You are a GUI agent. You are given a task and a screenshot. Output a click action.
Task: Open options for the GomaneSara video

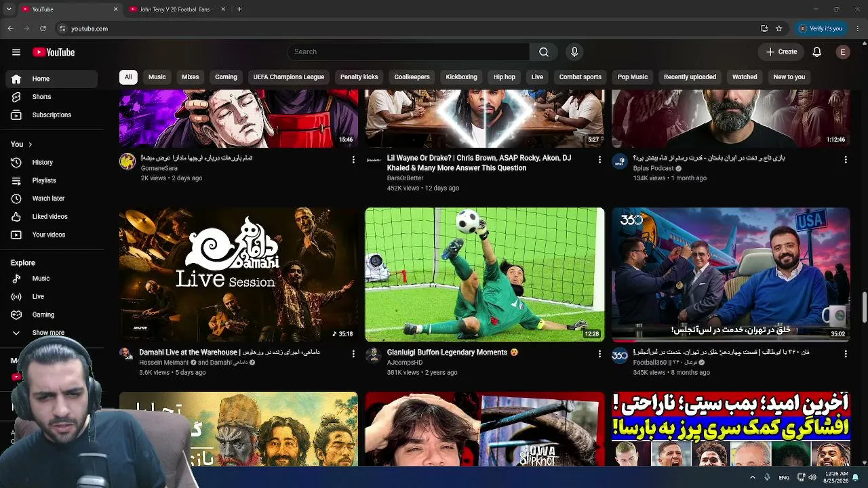353,159
